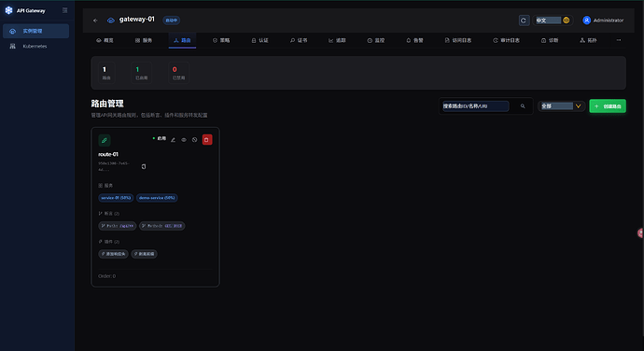
Task: Click the truncated route ID text
Action: pos(114,166)
